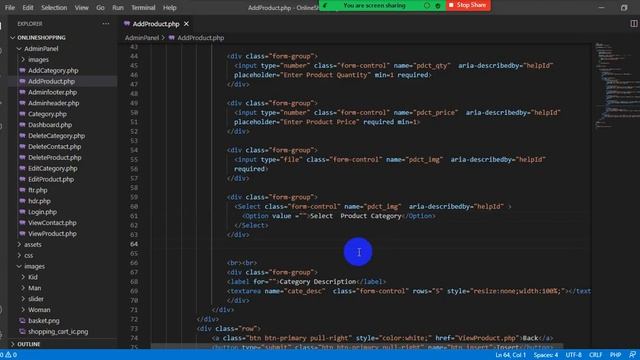Click AddProduct.php in the breadcrumb

[200, 38]
